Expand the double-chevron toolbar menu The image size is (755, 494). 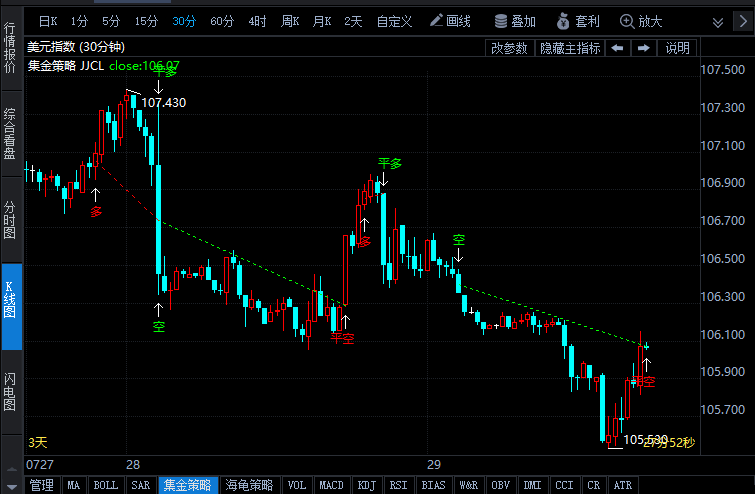[x=718, y=22]
